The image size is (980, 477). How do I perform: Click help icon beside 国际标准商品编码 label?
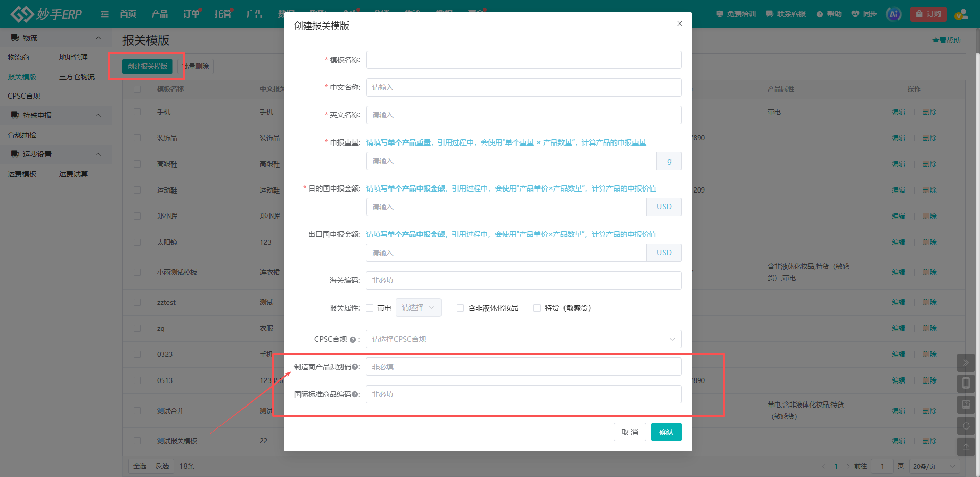pos(355,394)
